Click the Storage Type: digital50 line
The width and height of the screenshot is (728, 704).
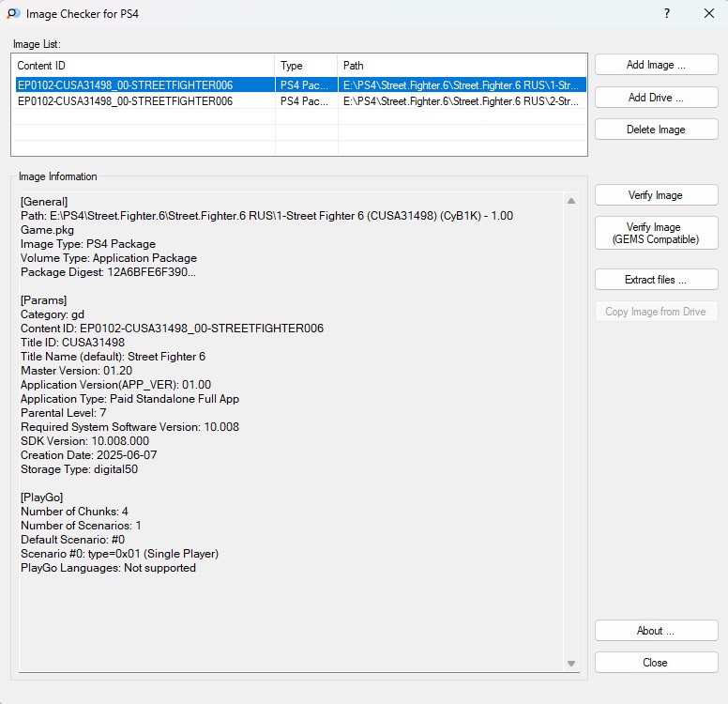[x=80, y=469]
